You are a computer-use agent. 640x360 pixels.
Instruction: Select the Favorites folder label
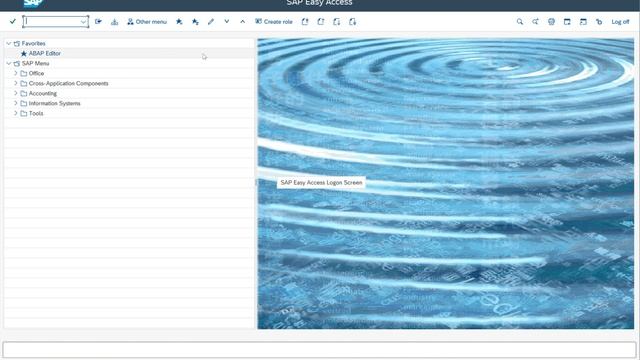pos(33,43)
